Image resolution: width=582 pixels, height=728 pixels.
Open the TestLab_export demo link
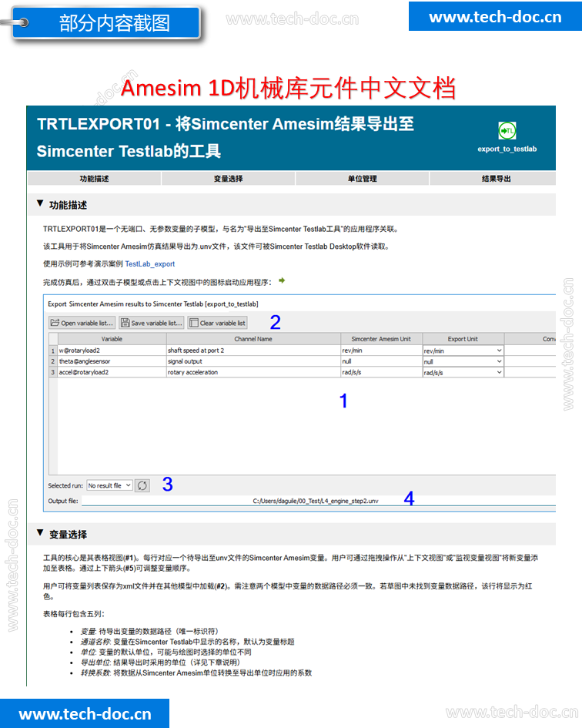point(150,263)
